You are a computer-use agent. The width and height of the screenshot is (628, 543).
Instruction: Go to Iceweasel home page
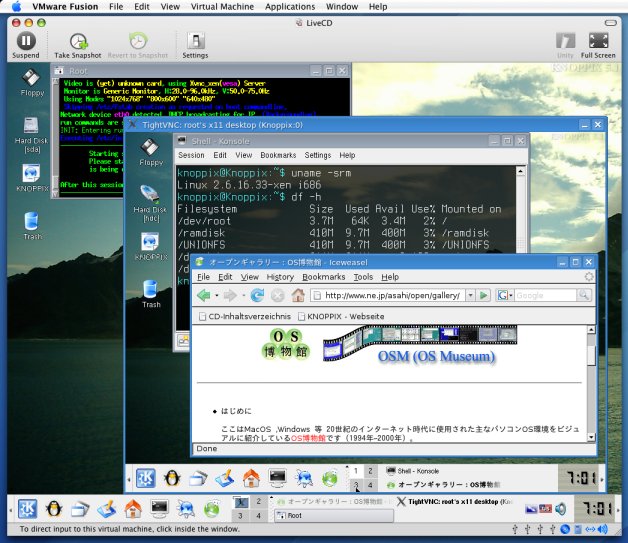298,295
